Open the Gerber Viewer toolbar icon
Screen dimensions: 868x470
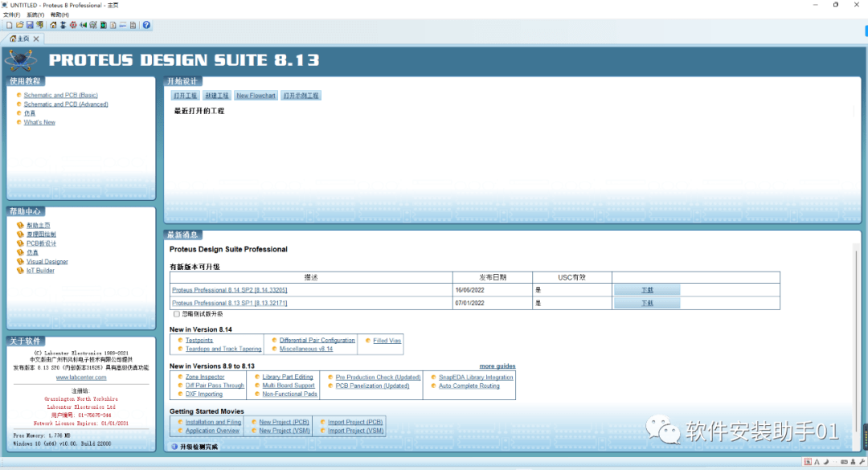pyautogui.click(x=93, y=25)
